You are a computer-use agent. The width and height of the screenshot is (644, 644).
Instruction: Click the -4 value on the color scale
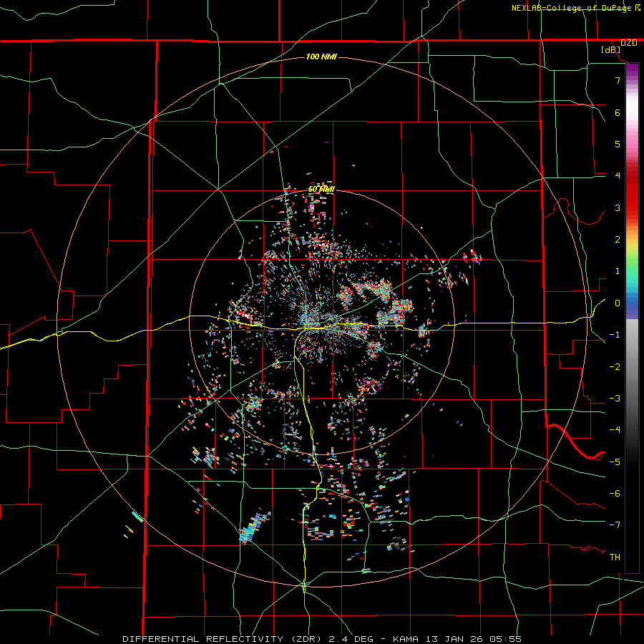(615, 430)
